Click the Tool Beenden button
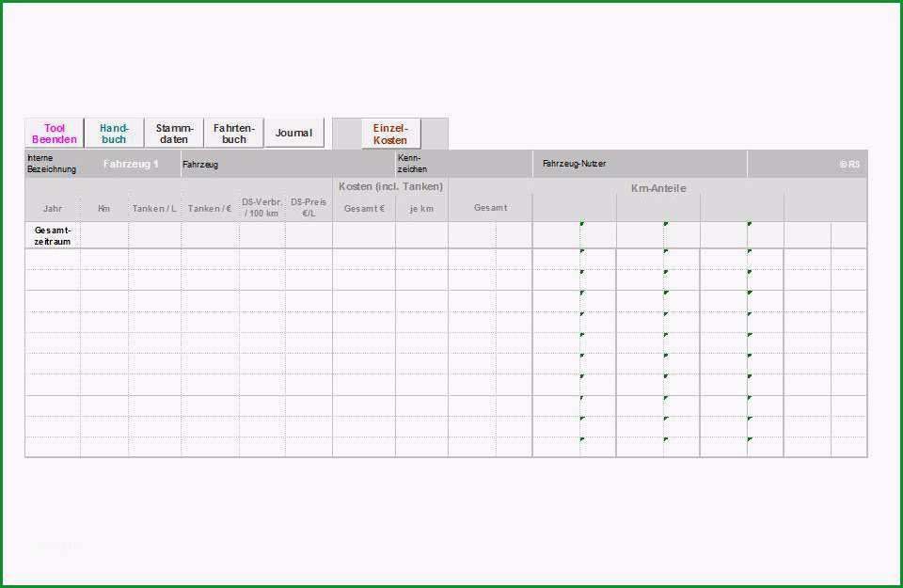The height and width of the screenshot is (588, 903). click(55, 134)
